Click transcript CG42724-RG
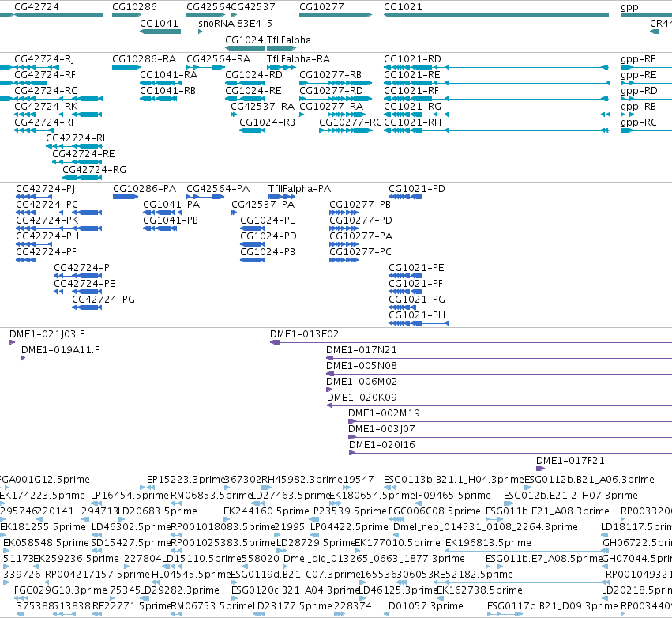 94,170
